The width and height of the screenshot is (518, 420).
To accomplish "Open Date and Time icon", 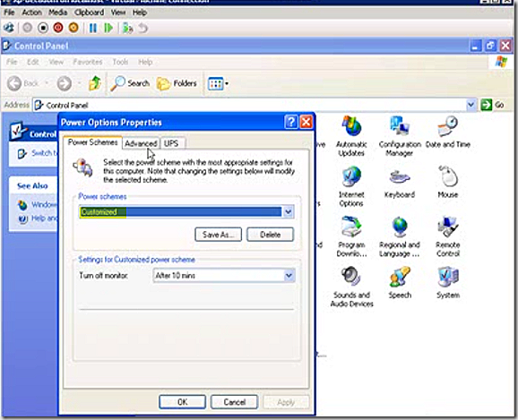I will tap(447, 132).
